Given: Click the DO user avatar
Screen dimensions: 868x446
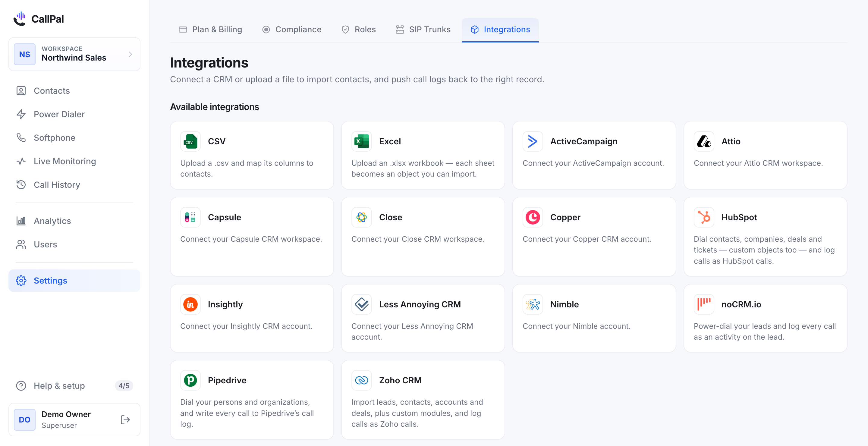Looking at the screenshot, I should tap(25, 420).
